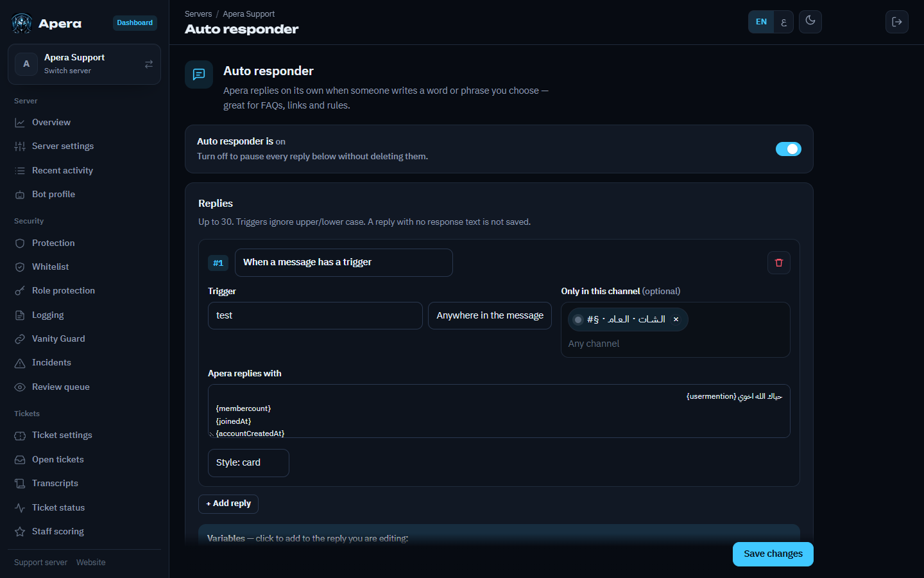924x578 pixels.
Task: Click the Vanity Guard link icon
Action: [20, 339]
